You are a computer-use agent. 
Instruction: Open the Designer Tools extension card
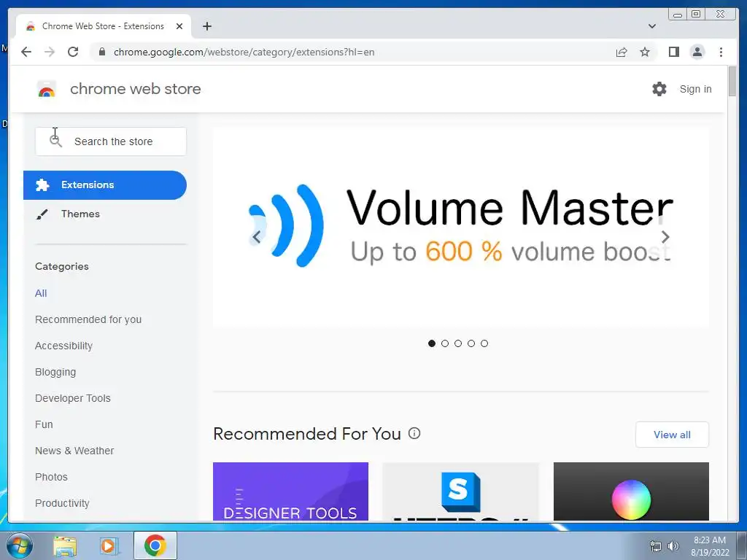click(x=290, y=491)
